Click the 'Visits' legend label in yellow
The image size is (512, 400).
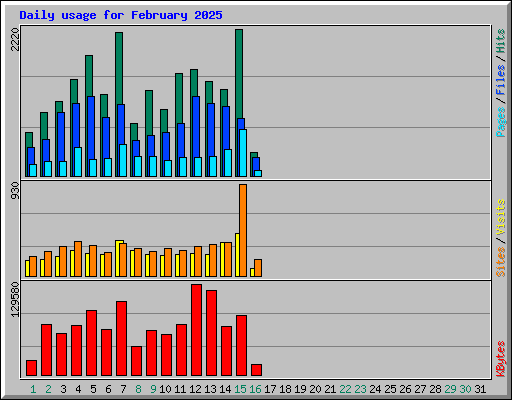coord(501,217)
